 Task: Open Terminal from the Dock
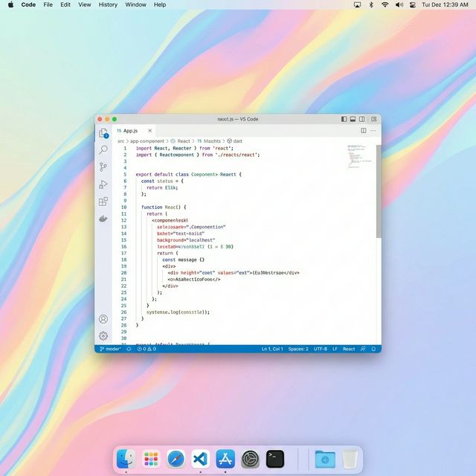275,458
